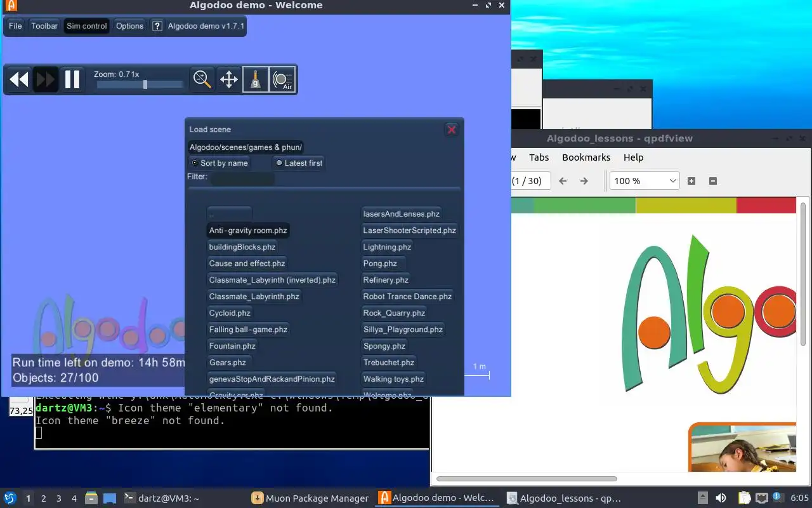
Task: Go to next page in qpdfview
Action: pos(584,181)
